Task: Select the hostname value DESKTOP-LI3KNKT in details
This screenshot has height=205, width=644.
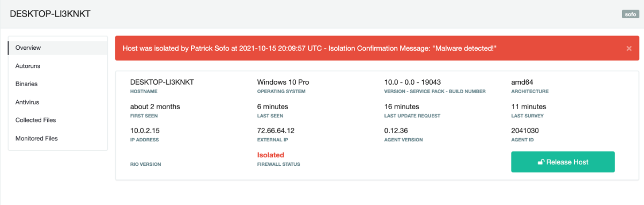Action: tap(162, 82)
